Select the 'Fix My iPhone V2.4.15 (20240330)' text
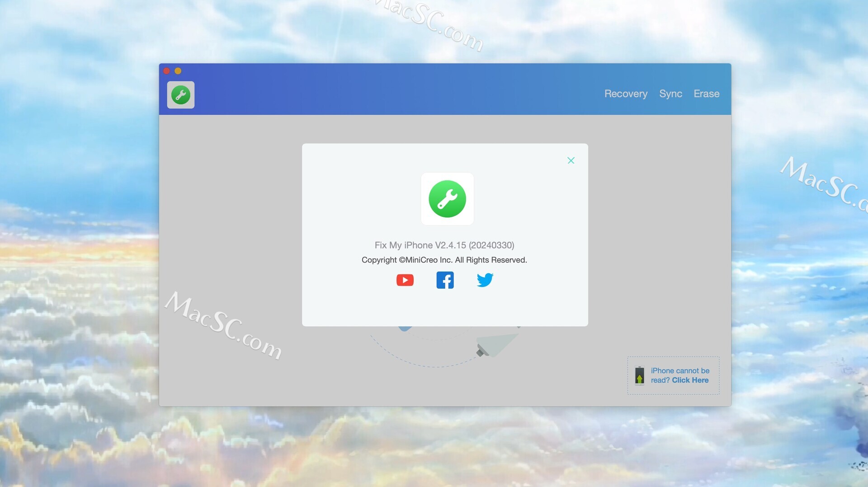This screenshot has height=487, width=868. 444,245
